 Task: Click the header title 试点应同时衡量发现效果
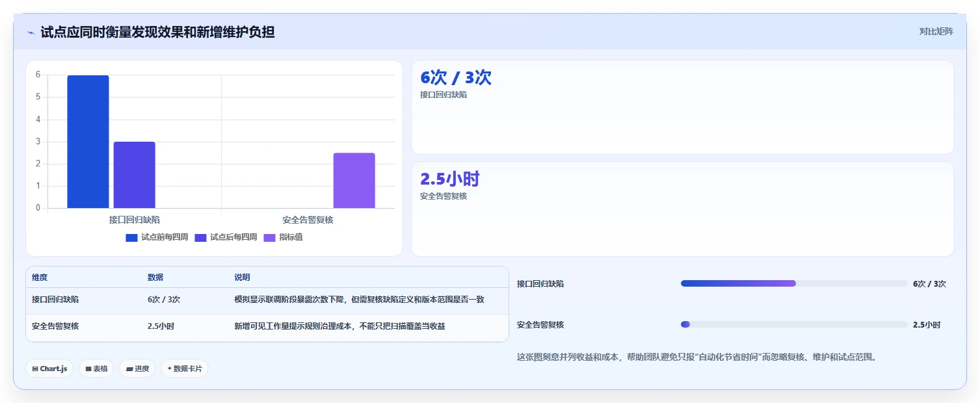pyautogui.click(x=157, y=32)
